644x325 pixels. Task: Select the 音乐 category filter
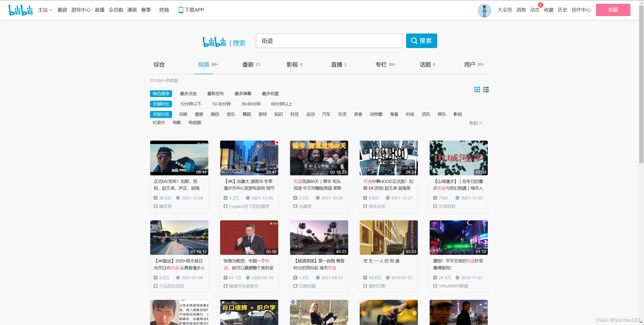point(231,114)
